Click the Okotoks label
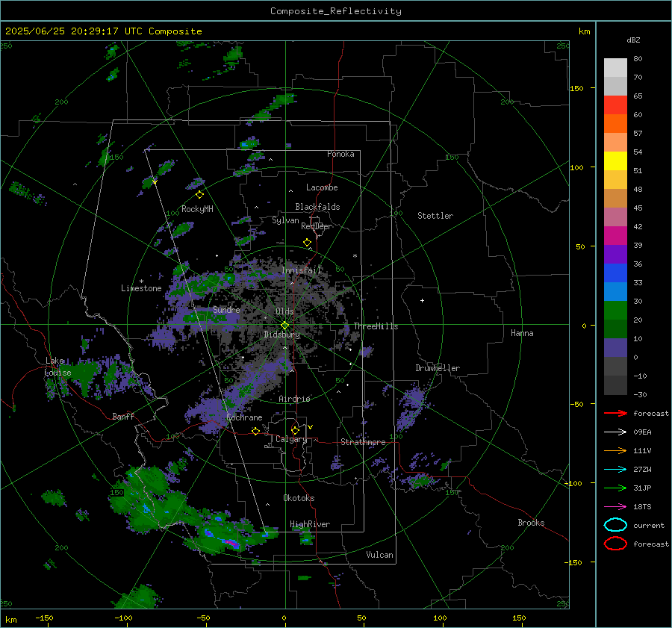 (x=299, y=498)
